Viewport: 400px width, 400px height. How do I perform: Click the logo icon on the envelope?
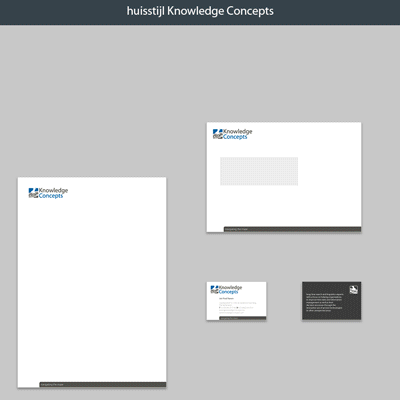click(218, 134)
